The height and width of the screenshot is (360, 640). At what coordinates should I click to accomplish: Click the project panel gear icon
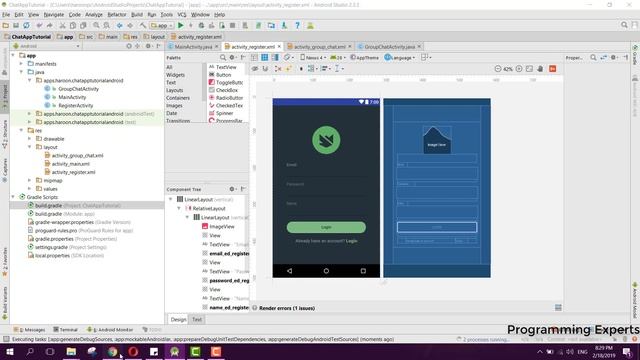tap(148, 46)
